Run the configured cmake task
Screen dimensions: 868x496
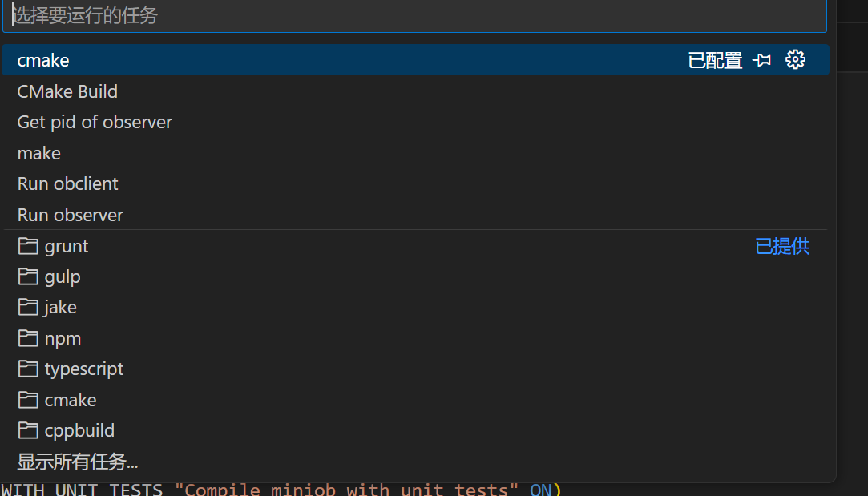tap(43, 60)
